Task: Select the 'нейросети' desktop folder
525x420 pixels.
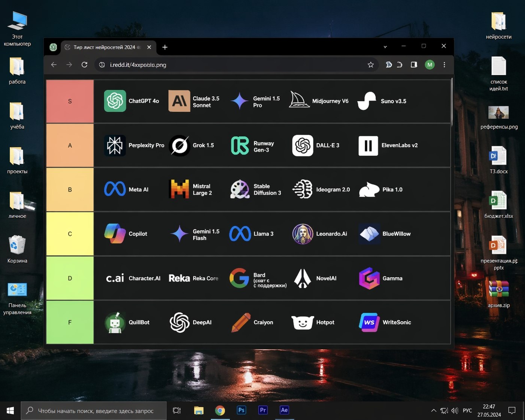Action: pyautogui.click(x=499, y=25)
